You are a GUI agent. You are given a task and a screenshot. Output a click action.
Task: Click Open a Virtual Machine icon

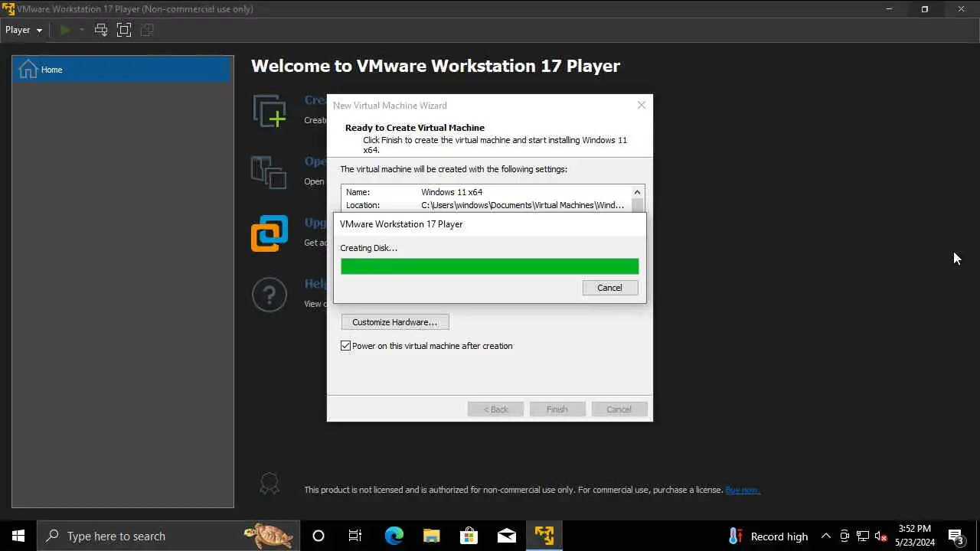[269, 172]
